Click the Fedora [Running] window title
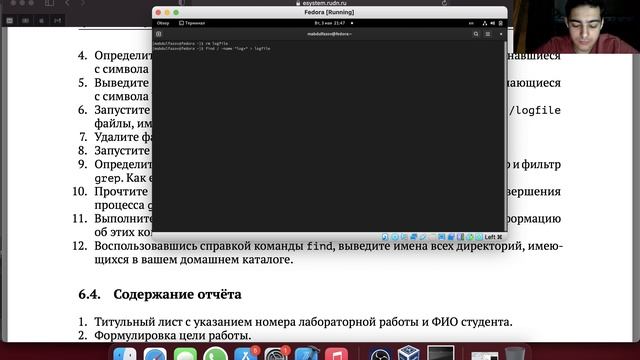 (329, 12)
